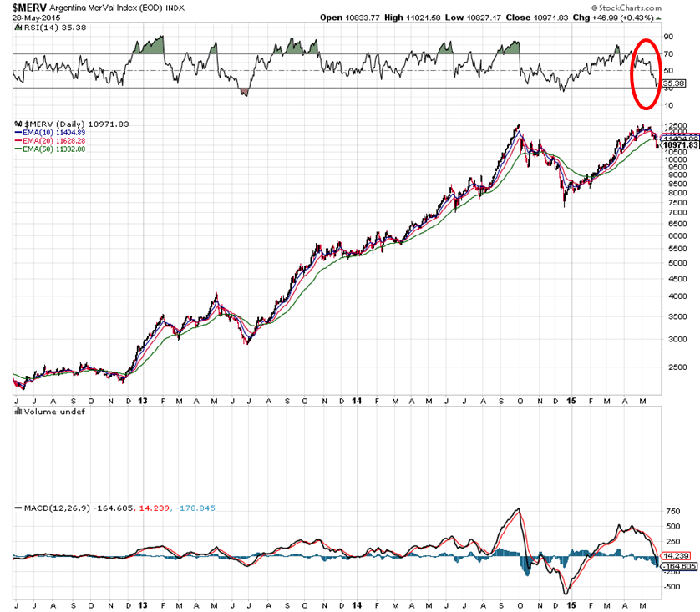Click the red signal value tag 14.239
This screenshot has width=700, height=612.
[x=672, y=555]
